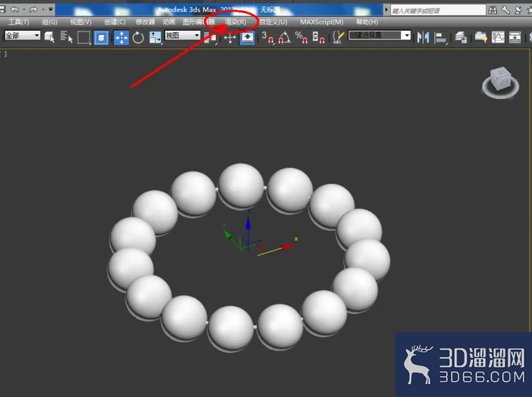Screen dimensions: 532x397
Task: Open the 动画 menu
Action: click(x=169, y=22)
